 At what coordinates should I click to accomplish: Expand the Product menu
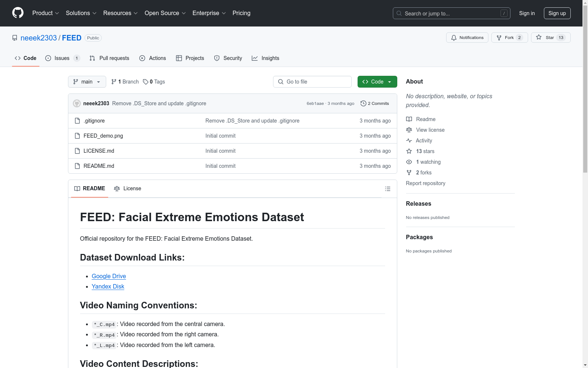click(46, 13)
